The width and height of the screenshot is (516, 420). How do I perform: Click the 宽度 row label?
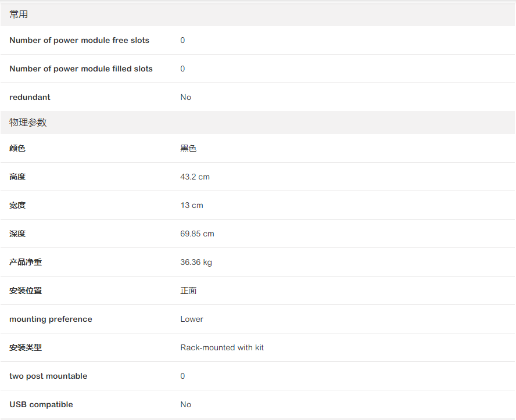click(x=17, y=205)
